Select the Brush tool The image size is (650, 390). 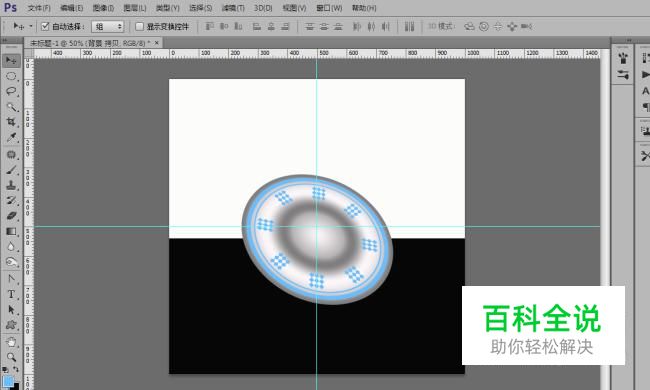click(11, 170)
